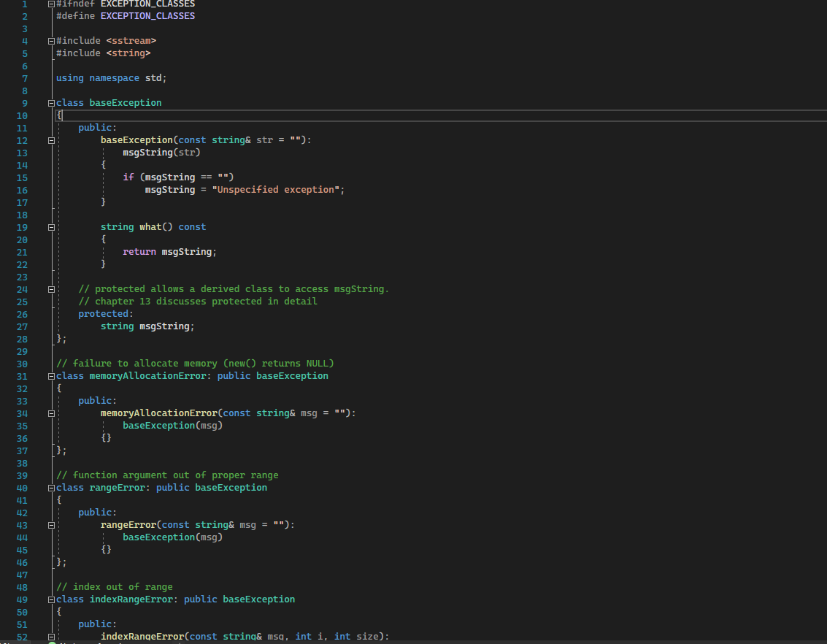Click 'msgString = ' assignment on line 16
827x644 pixels.
coord(176,189)
